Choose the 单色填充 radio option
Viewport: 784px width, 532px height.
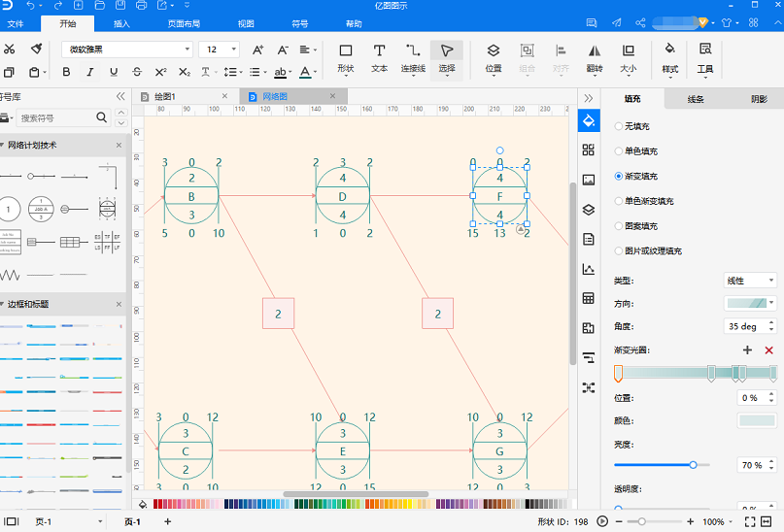[x=619, y=151]
